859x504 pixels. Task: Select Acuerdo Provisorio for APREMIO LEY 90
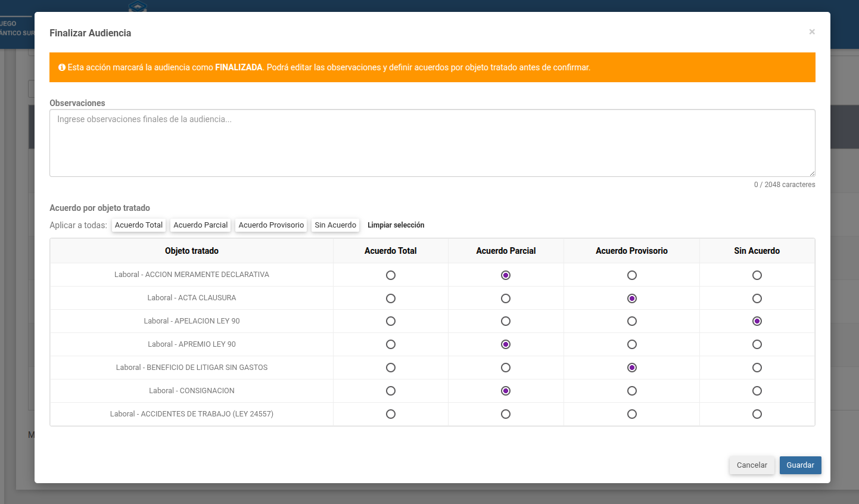(x=632, y=344)
